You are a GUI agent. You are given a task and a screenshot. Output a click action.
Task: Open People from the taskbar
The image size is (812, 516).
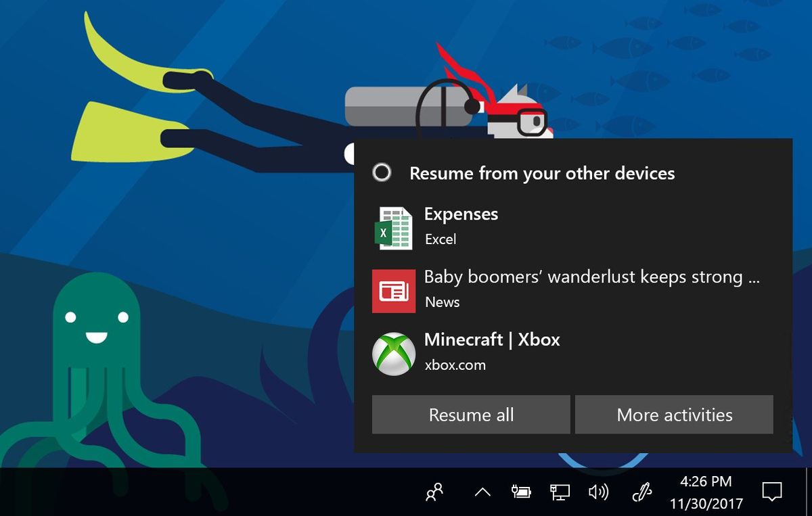436,493
